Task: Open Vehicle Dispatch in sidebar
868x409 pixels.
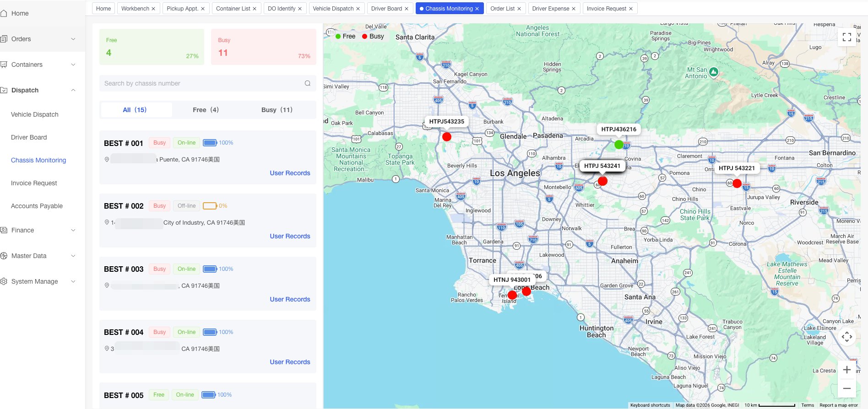Action: 35,114
